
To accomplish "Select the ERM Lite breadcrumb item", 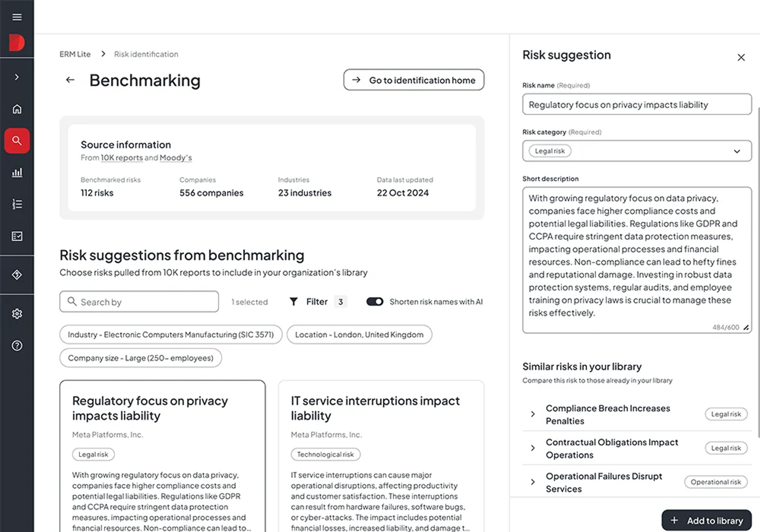I will click(75, 54).
